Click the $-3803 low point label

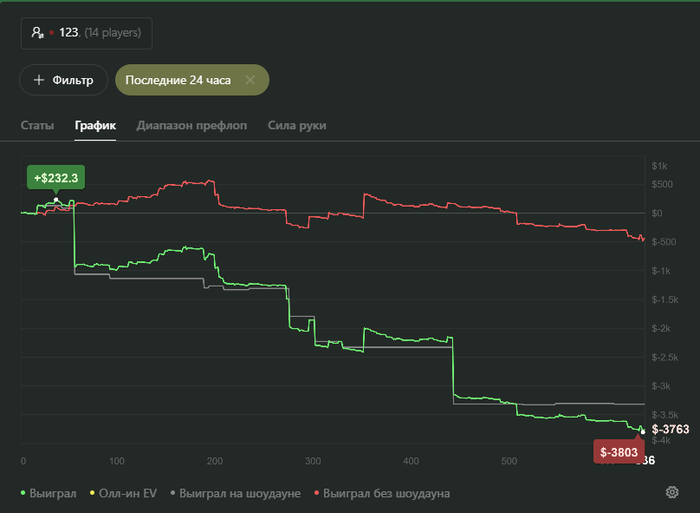[x=620, y=452]
